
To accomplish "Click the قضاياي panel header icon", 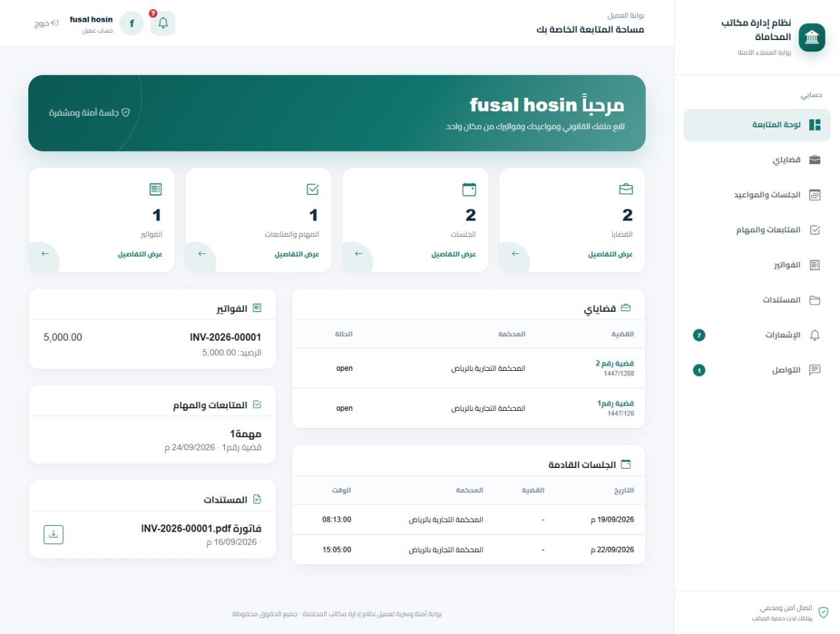I will pos(625,308).
